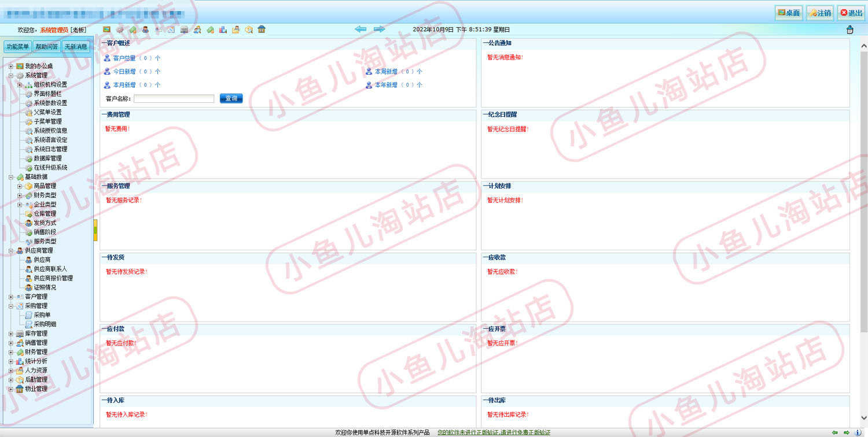The width and height of the screenshot is (868, 437).
Task: Collapse the left sidebar with yellow handle
Action: point(95,230)
